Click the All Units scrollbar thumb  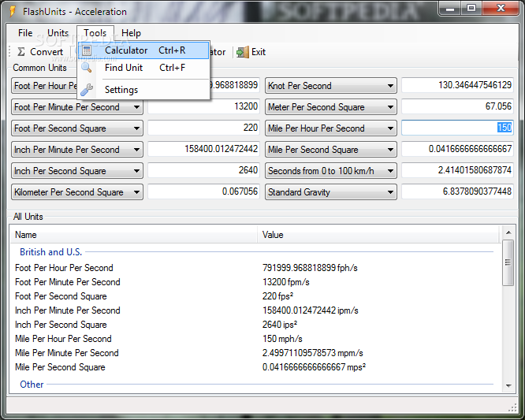[508, 262]
